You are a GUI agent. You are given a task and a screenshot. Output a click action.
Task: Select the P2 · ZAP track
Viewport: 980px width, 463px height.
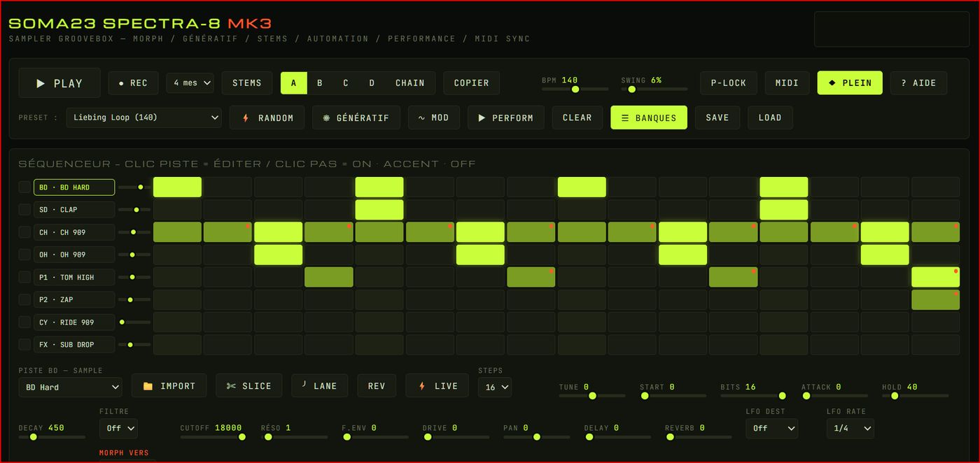click(74, 299)
